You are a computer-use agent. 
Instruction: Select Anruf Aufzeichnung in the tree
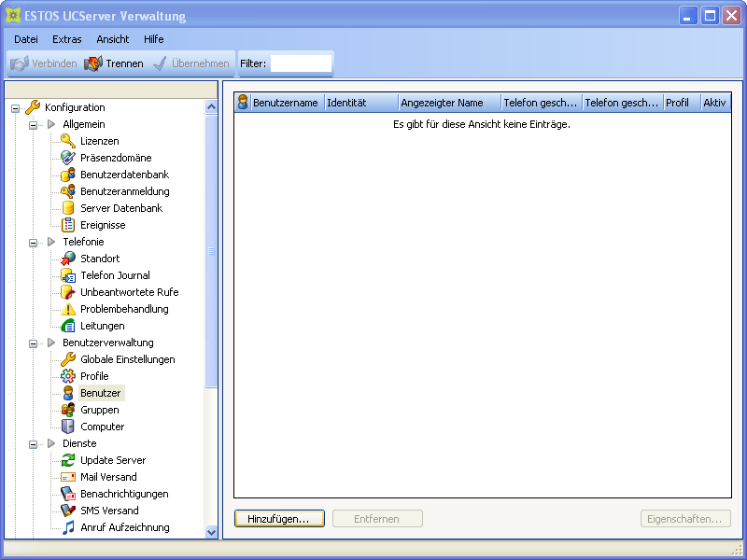pos(125,527)
